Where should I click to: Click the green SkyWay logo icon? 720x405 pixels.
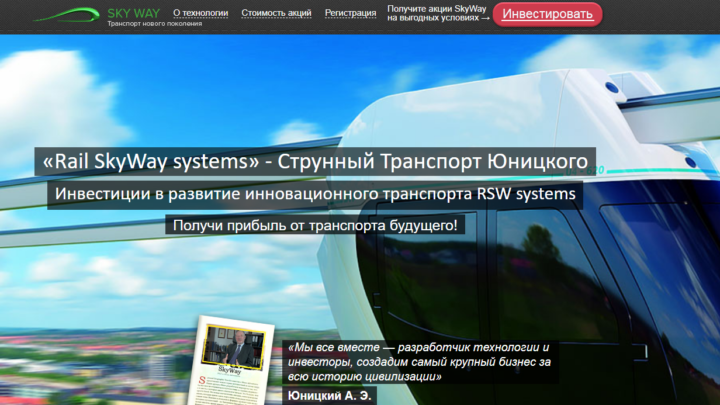tap(67, 15)
